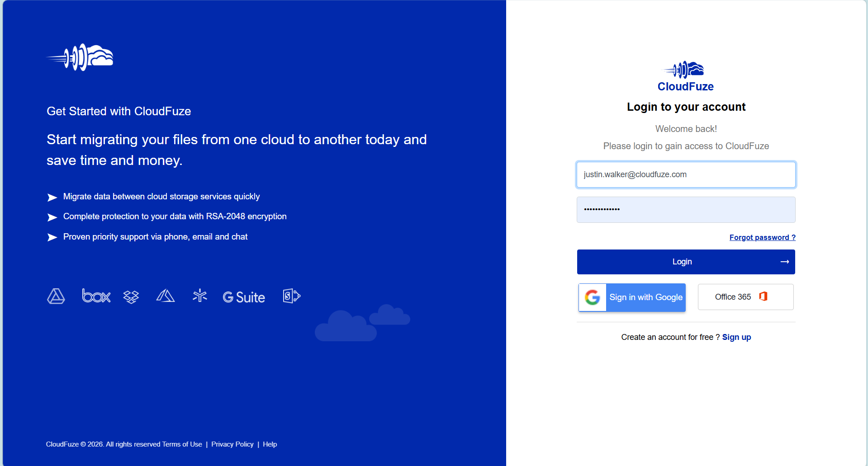Click the arrow icon on Login button
The width and height of the screenshot is (868, 466).
tap(785, 262)
